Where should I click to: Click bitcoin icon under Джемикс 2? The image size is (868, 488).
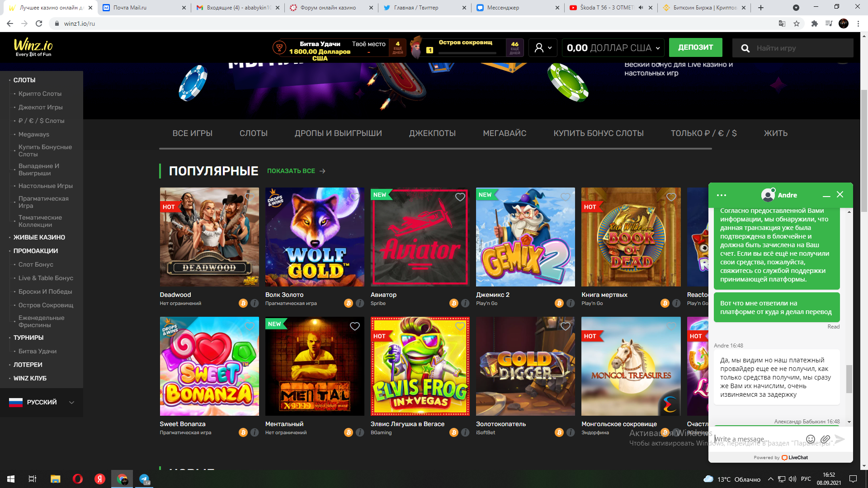coord(559,303)
